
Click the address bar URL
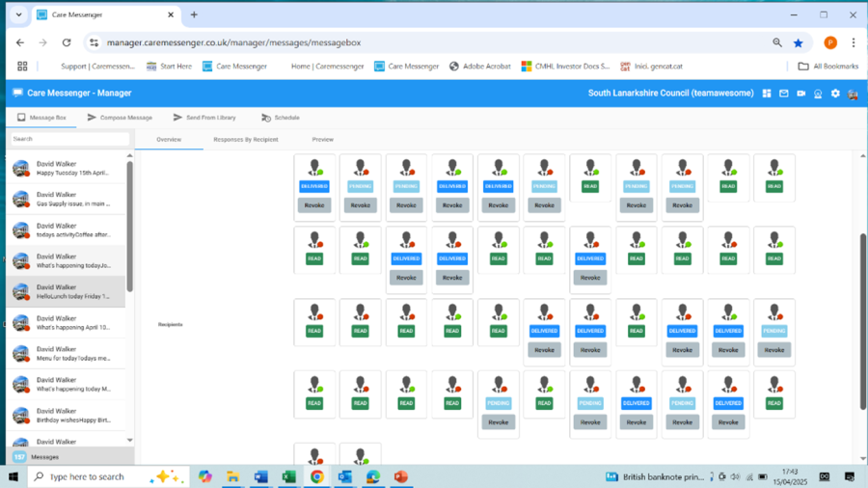233,42
